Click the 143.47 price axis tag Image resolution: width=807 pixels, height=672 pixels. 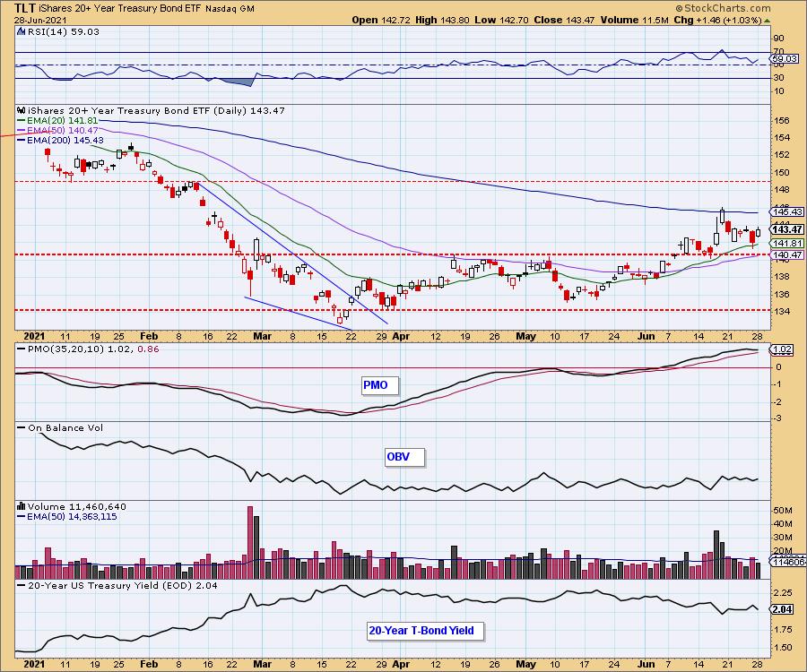pyautogui.click(x=787, y=229)
